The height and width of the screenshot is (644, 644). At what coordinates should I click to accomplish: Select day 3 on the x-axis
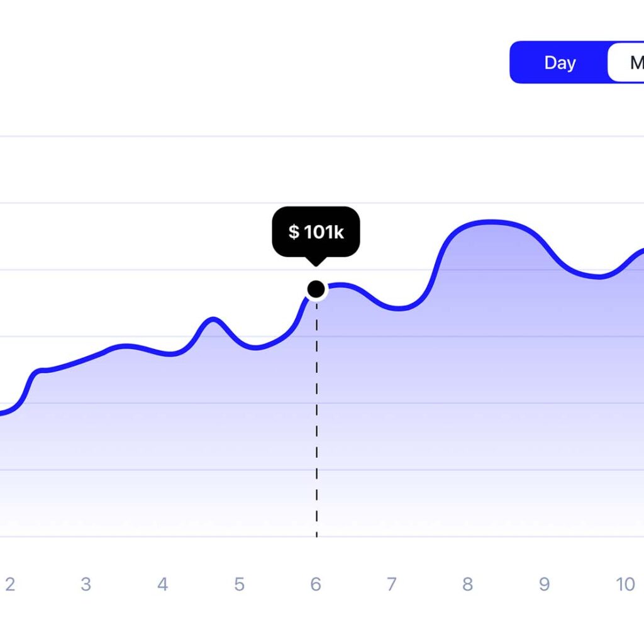click(86, 585)
